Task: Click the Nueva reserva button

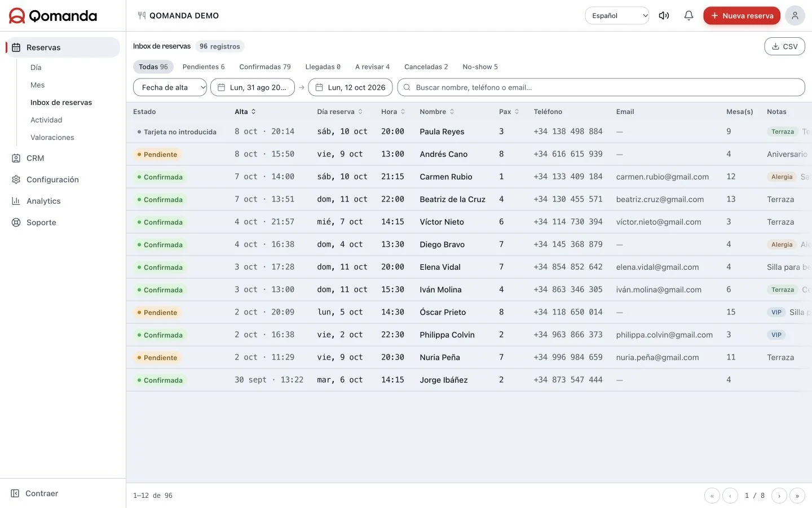Action: (x=742, y=16)
